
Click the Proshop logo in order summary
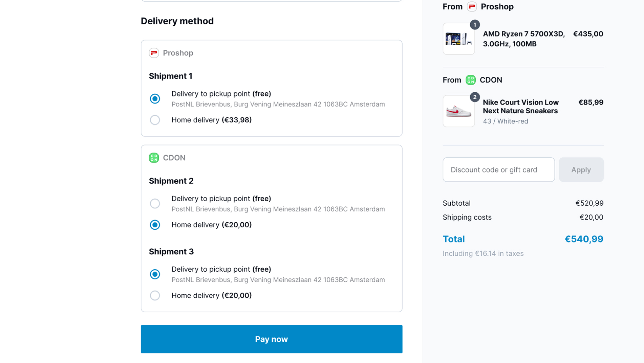coord(472,6)
